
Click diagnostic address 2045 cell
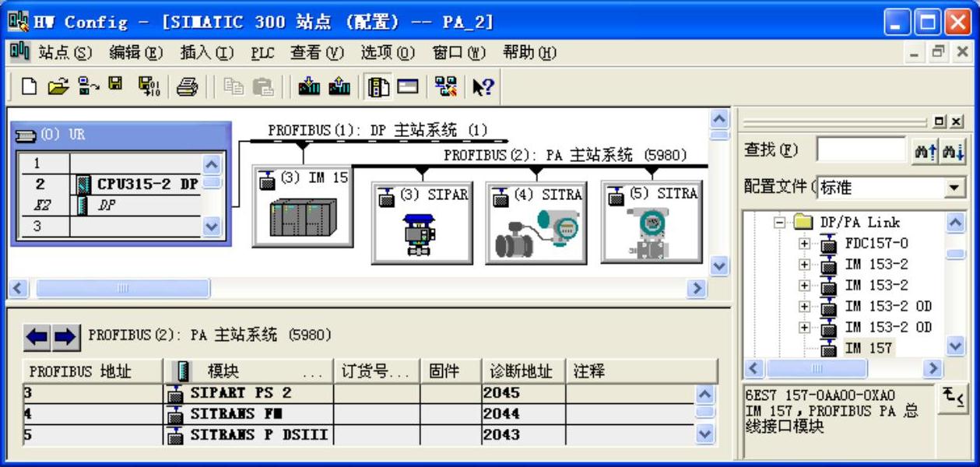point(524,393)
